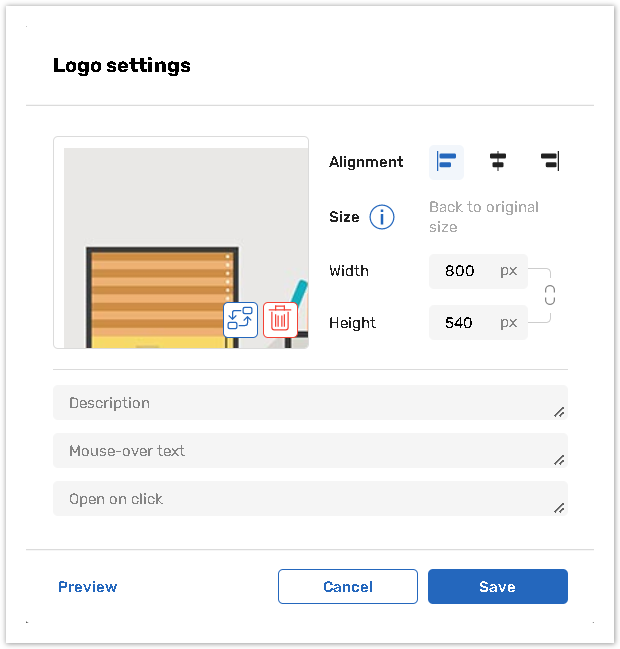Viewport: 620px width, 649px height.
Task: Click the Size info icon
Action: [x=382, y=217]
